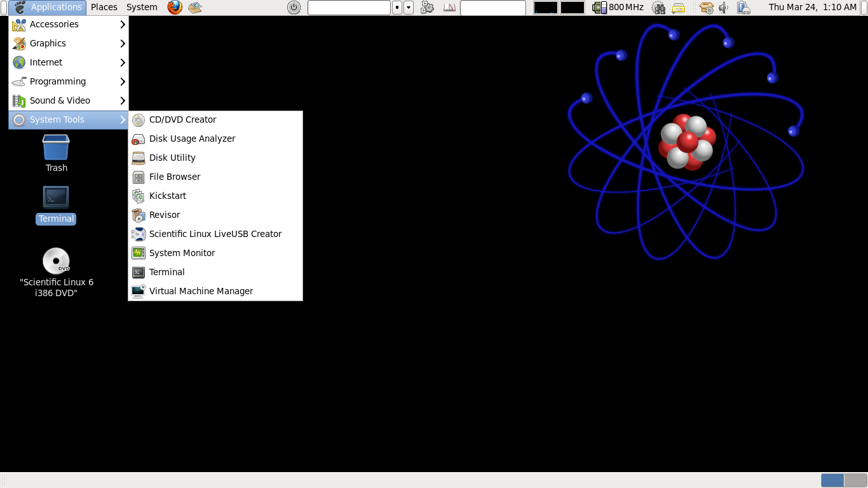Launch CD/DVD Creator
Screen dimensions: 868x488
[x=215, y=119]
